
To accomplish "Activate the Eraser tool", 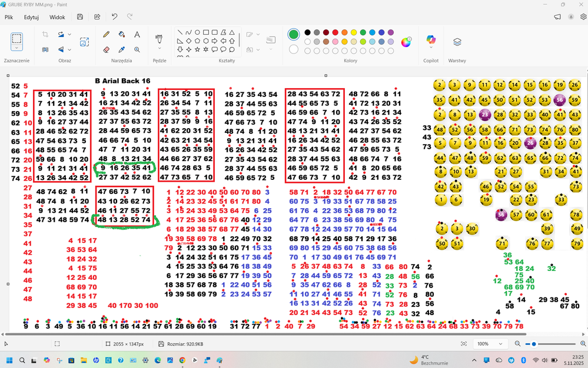I will [x=107, y=50].
